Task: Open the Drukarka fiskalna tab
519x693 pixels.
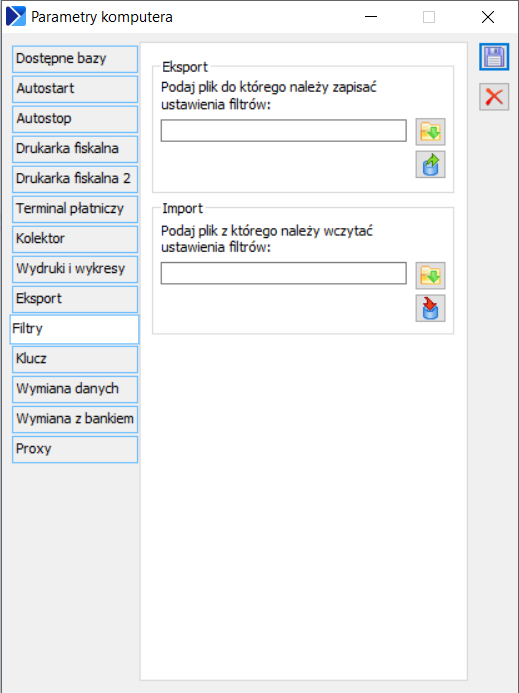Action: pyautogui.click(x=75, y=149)
